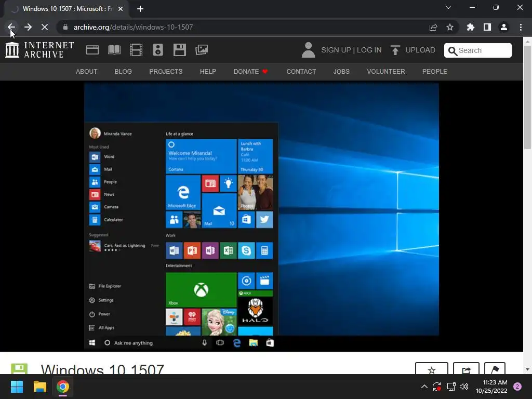
Task: Open the Chrome extensions puzzle icon
Action: click(470, 27)
